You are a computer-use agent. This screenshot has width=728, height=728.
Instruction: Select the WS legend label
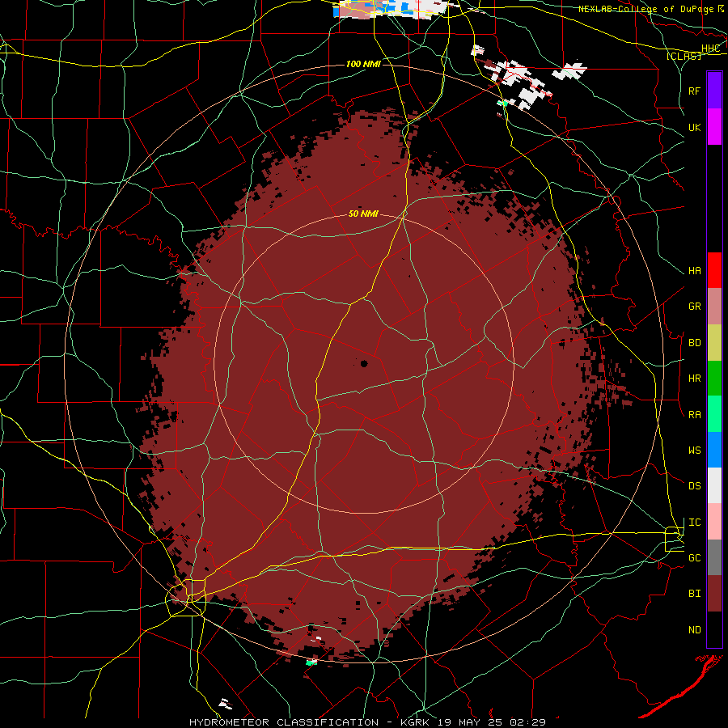694,451
